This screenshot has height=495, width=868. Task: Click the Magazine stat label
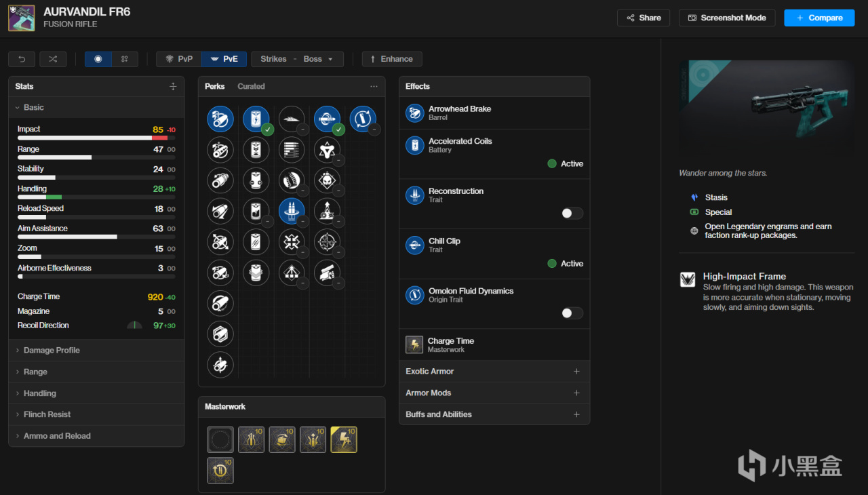pos(34,311)
